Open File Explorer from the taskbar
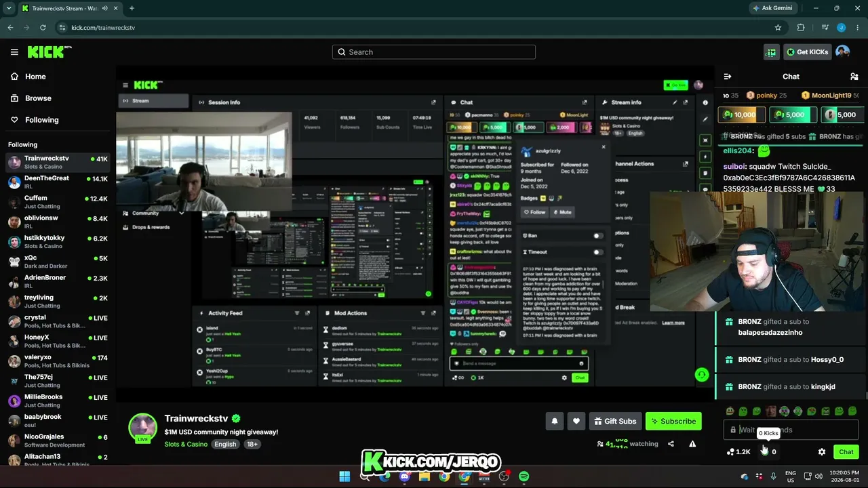 pos(425,476)
